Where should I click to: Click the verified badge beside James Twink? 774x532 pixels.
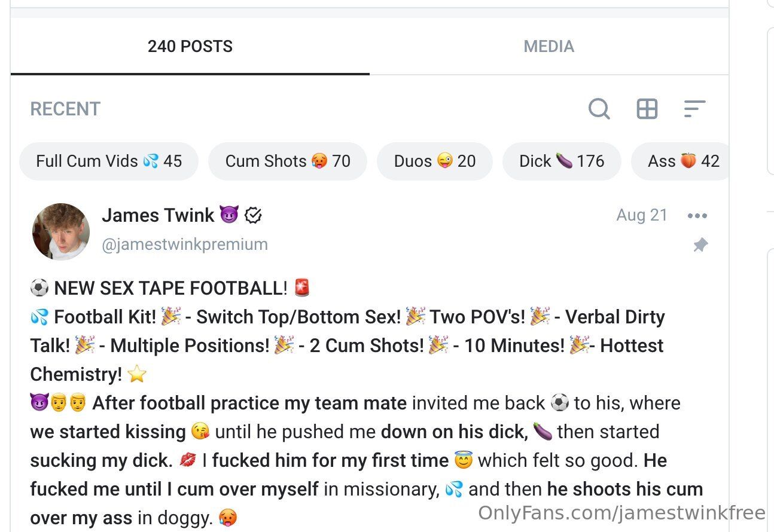[254, 215]
